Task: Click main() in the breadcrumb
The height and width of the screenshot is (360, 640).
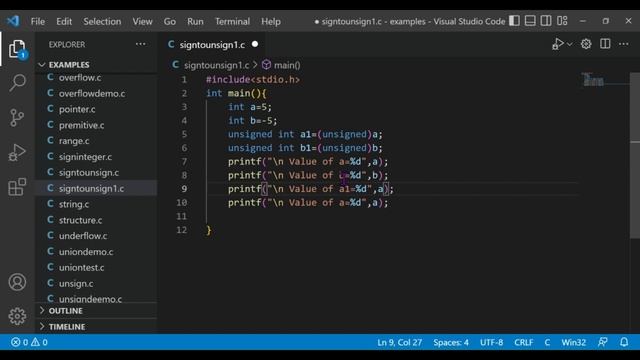Action: pyautogui.click(x=287, y=65)
